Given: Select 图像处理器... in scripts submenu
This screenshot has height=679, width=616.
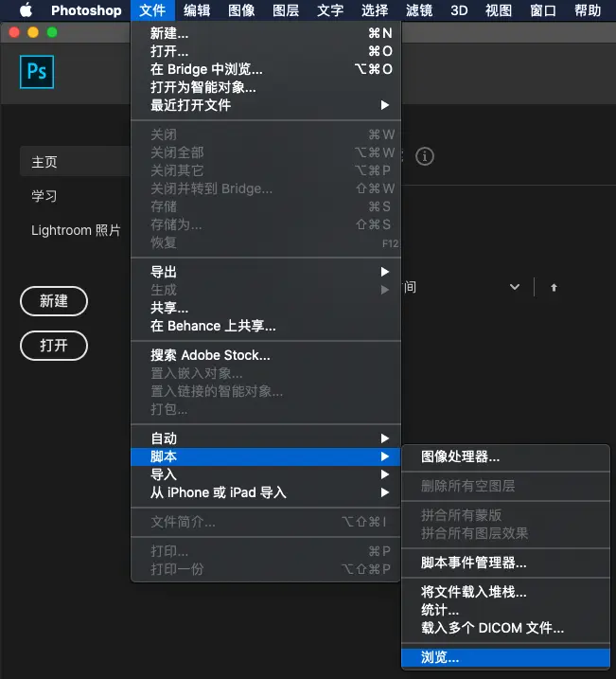Looking at the screenshot, I should click(505, 456).
